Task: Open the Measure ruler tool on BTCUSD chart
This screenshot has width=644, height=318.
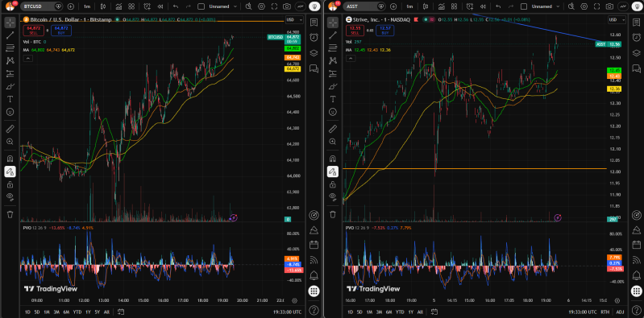Action: (10, 130)
